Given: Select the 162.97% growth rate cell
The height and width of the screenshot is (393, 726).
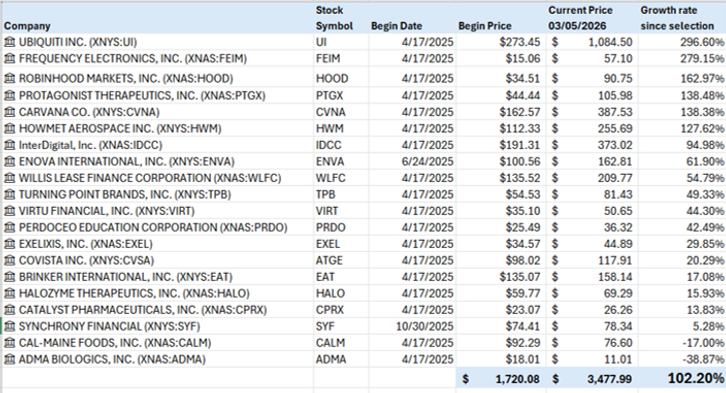Looking at the screenshot, I should click(x=682, y=78).
